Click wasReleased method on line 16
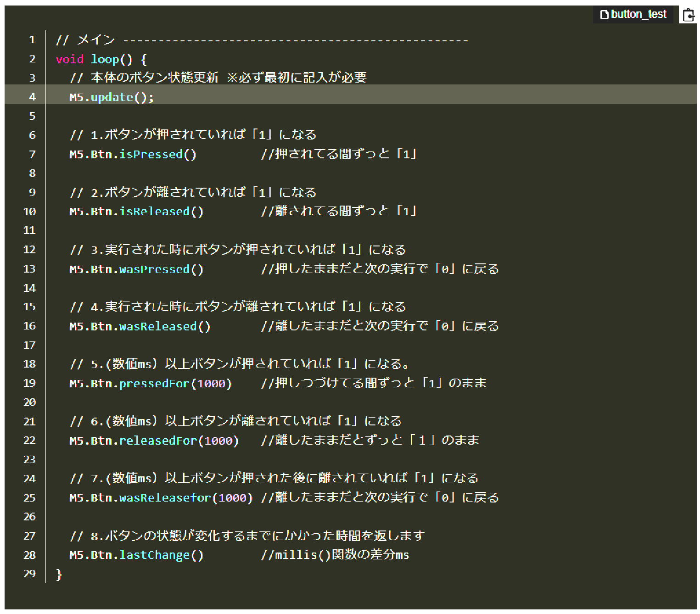The width and height of the screenshot is (700, 614). coord(158,326)
